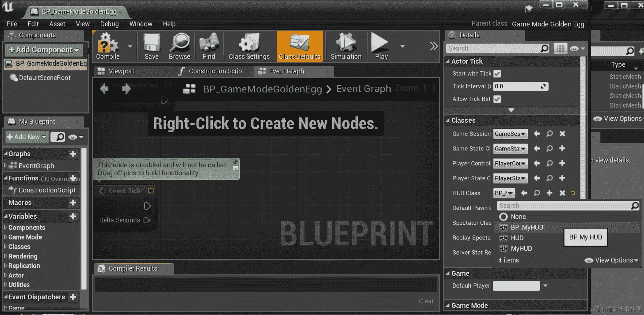Choose BP_MyHUD from the HUD class list
The width and height of the screenshot is (644, 315).
pyautogui.click(x=568, y=227)
